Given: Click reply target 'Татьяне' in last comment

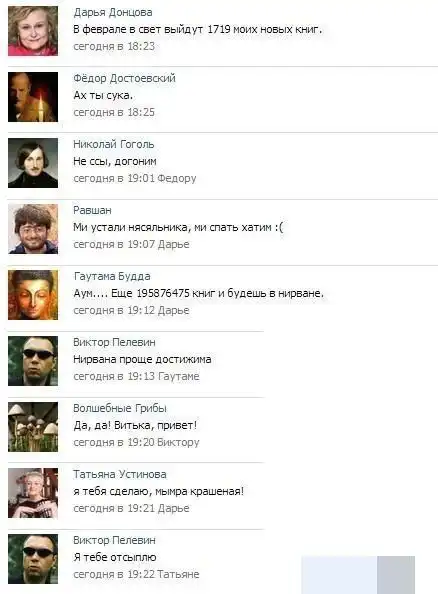Looking at the screenshot, I should (x=178, y=574).
